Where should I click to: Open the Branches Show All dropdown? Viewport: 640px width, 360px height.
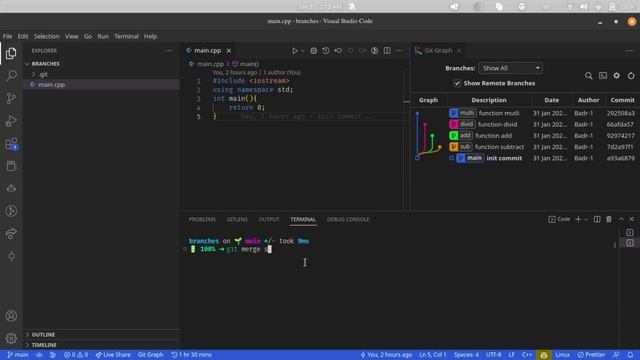click(511, 68)
